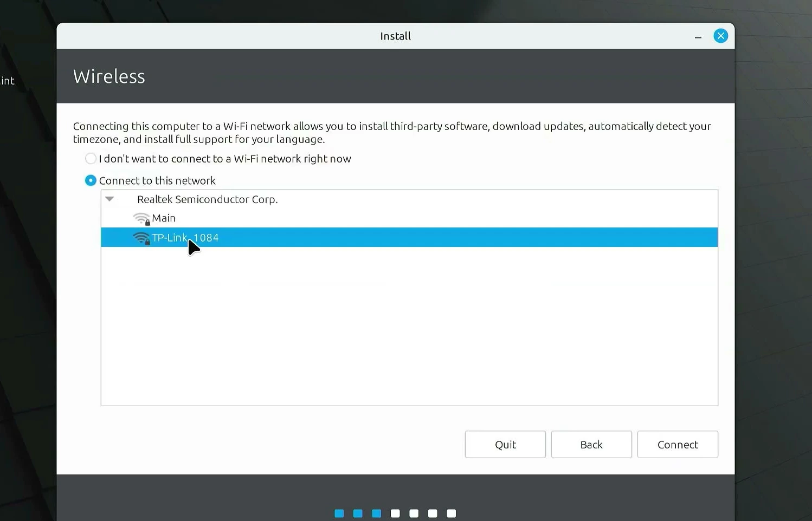Click the TP-Link_1084 Wi-Fi signal icon
Viewport: 812px width, 521px height.
[x=141, y=238]
